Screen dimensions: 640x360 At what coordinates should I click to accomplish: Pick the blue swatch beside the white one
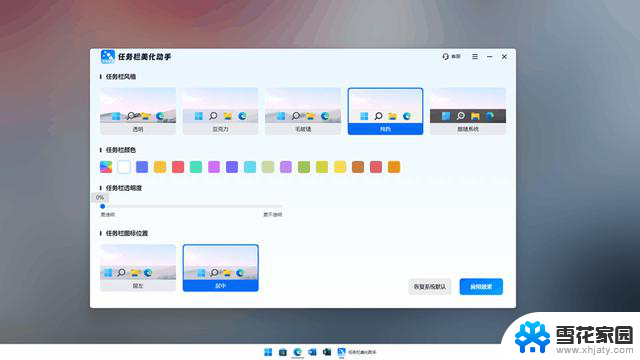[x=142, y=167]
